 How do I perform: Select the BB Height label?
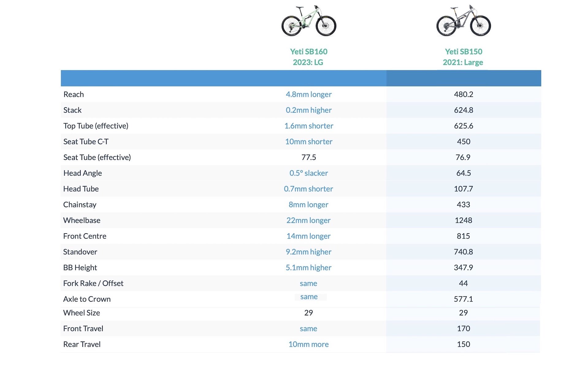tap(80, 268)
